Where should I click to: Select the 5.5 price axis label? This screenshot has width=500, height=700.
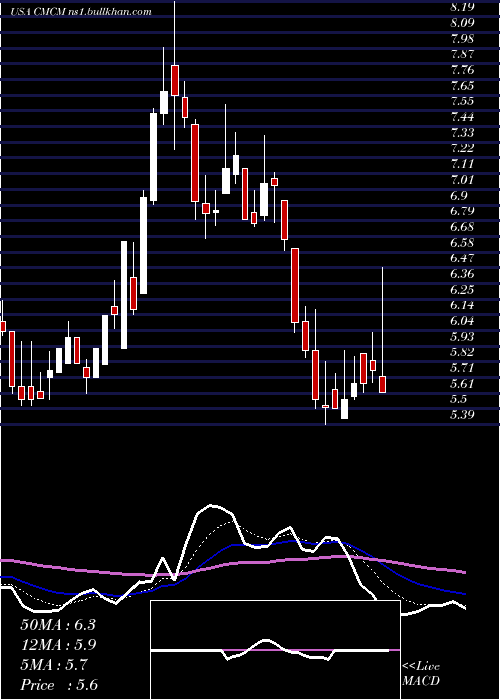point(458,400)
